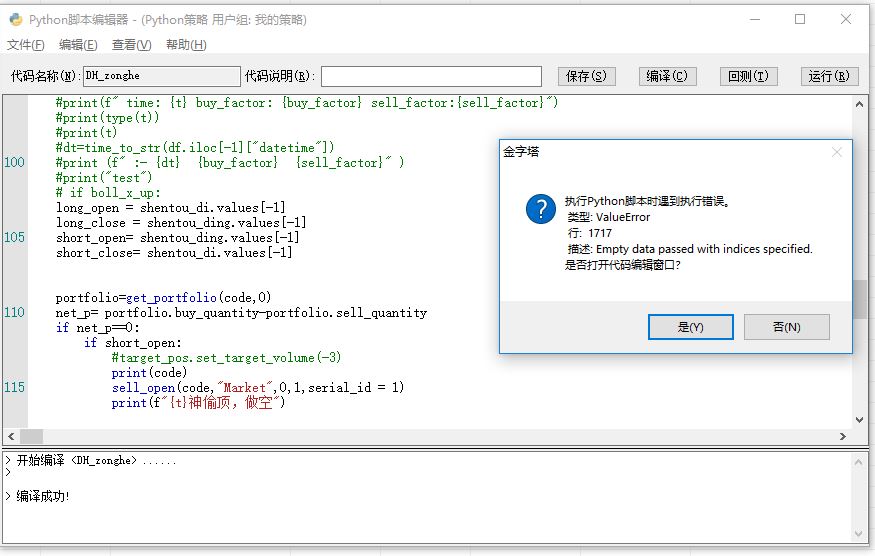Click the 代码名称 field containing DH_zonghe

pos(162,76)
